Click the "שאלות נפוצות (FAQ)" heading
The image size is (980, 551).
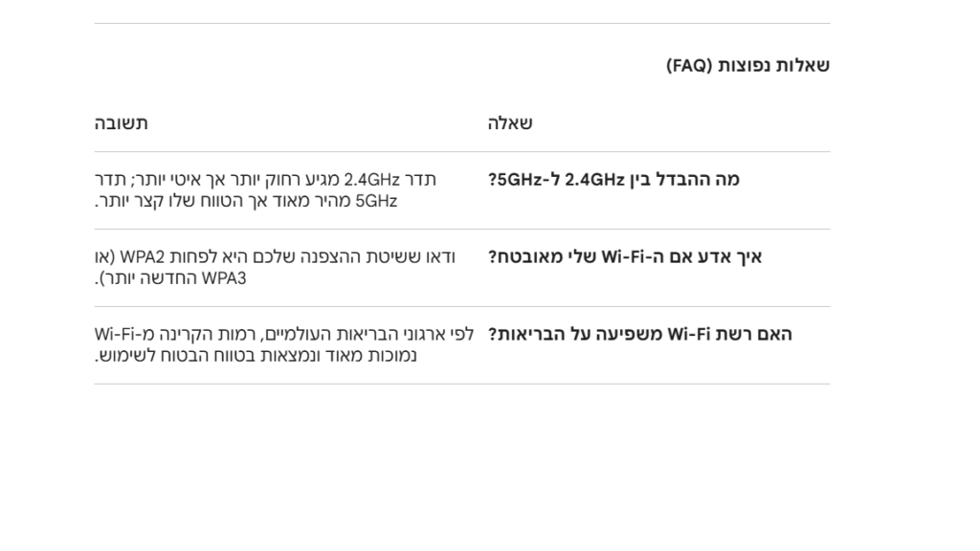click(747, 65)
